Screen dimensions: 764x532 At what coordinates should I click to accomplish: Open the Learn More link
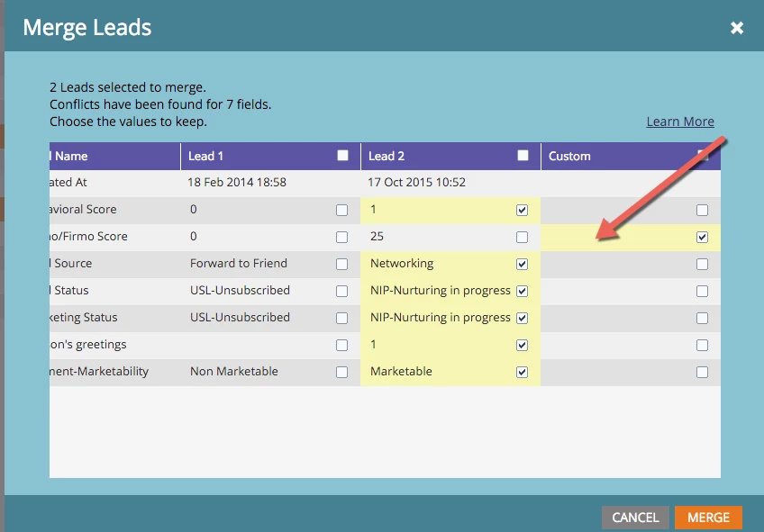[680, 122]
